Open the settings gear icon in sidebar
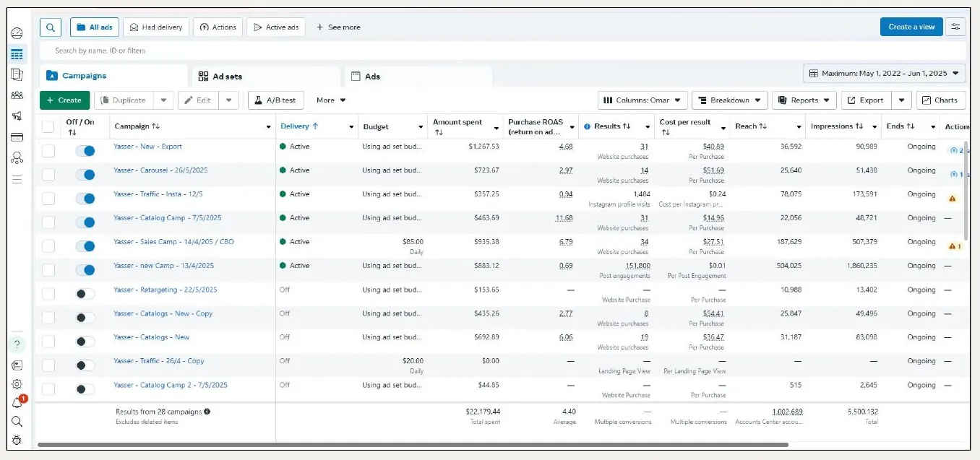980x460 pixels. click(17, 384)
